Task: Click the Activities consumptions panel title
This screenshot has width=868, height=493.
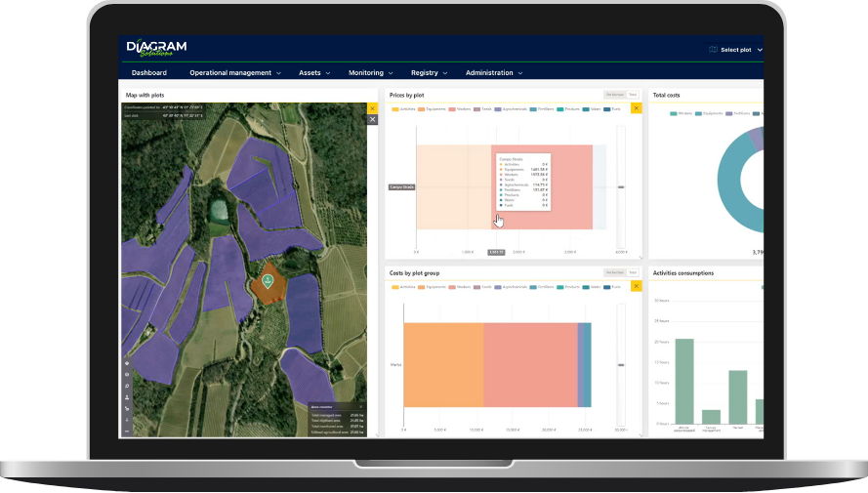Action: click(683, 272)
